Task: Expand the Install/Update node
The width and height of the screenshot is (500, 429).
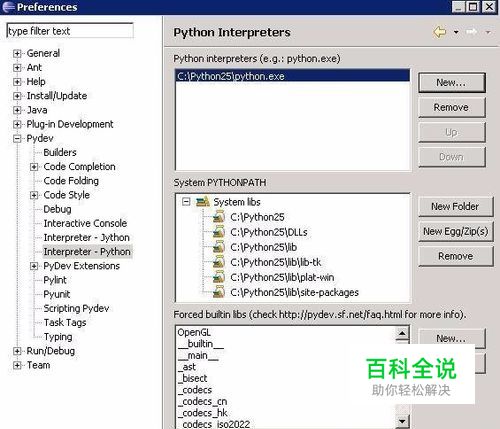Action: tap(17, 96)
